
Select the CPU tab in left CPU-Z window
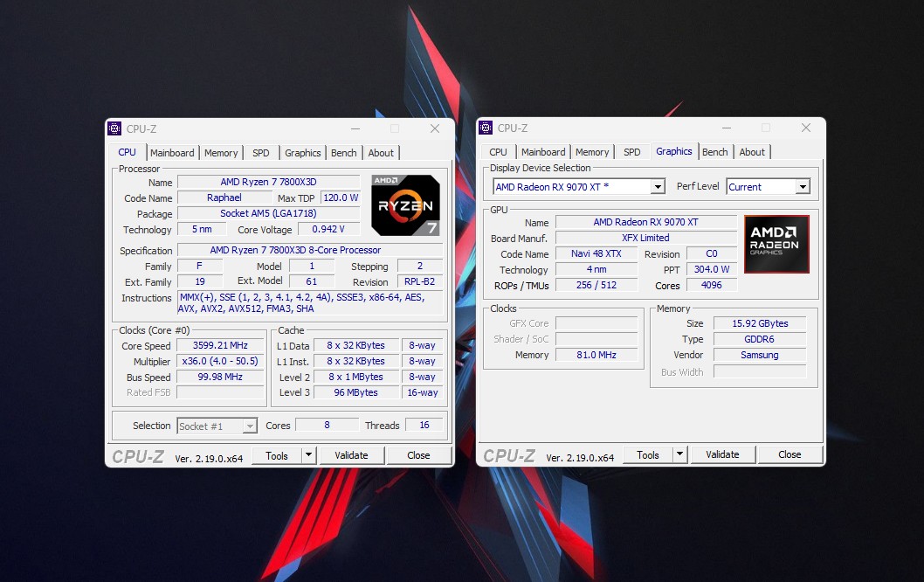(x=127, y=152)
